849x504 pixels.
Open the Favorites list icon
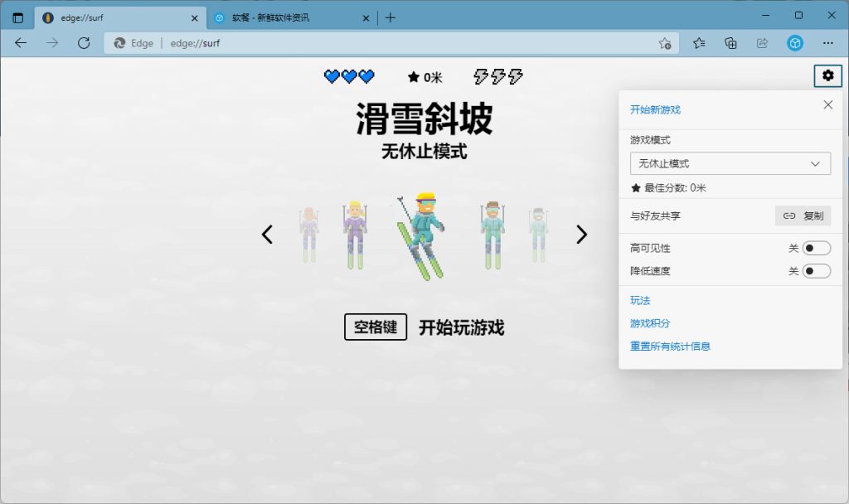tap(699, 43)
